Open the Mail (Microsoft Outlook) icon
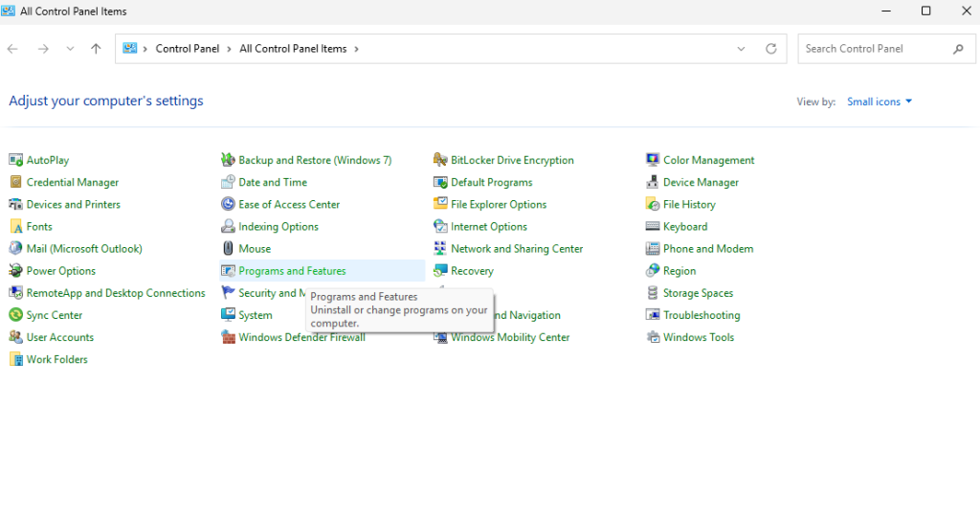Screen dimensions: 980x519 click(x=15, y=248)
